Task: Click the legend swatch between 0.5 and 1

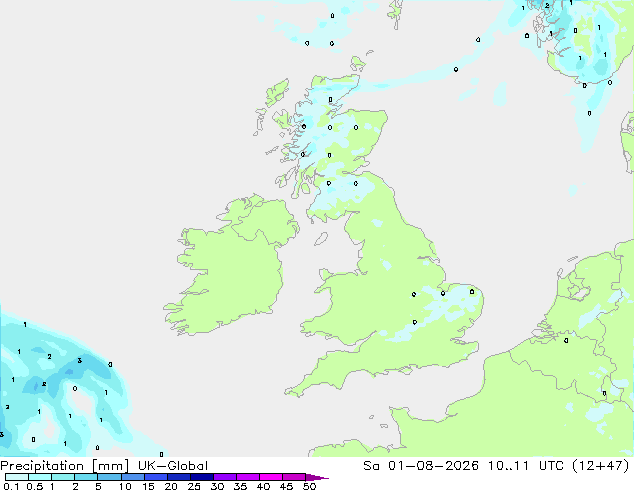Action: point(40,477)
